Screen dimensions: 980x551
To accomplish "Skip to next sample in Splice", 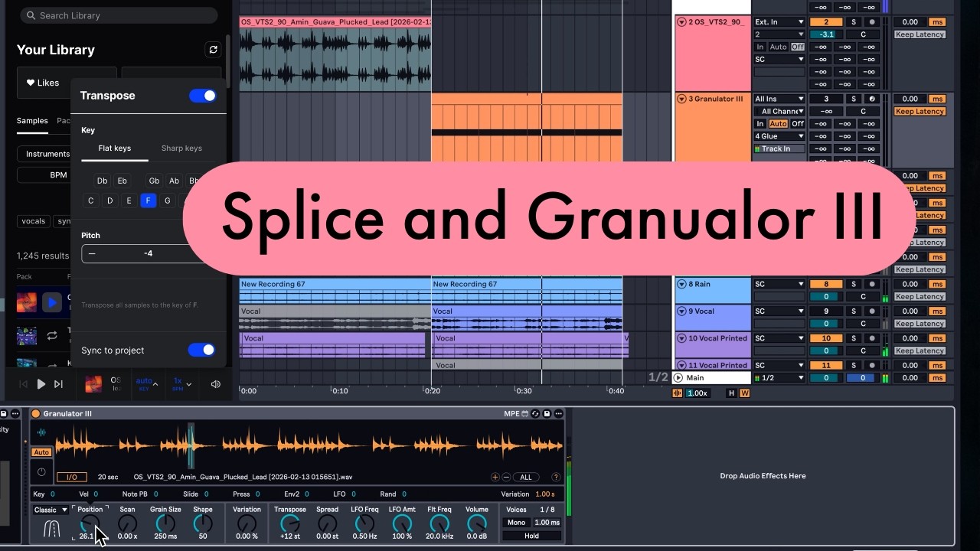I will (x=58, y=384).
